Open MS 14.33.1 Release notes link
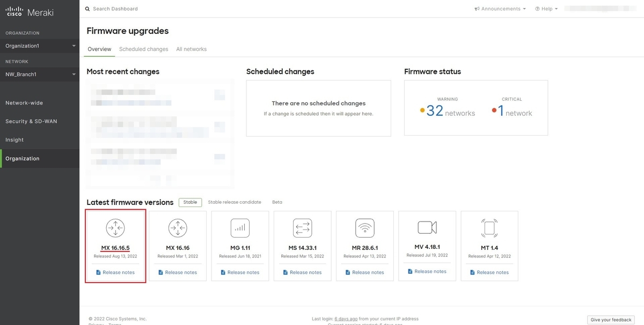The image size is (644, 325). [306, 272]
